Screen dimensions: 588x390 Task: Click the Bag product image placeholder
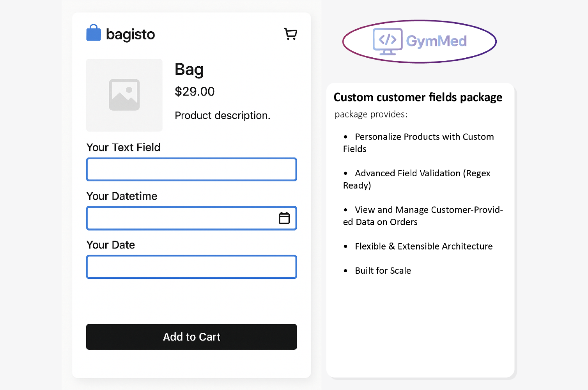(124, 95)
